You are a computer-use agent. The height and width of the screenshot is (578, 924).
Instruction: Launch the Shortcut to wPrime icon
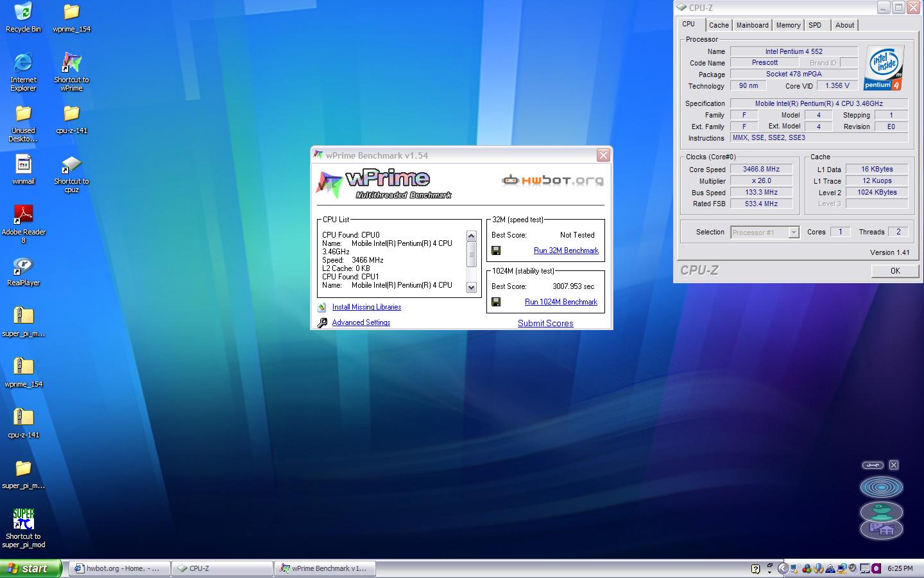71,71
